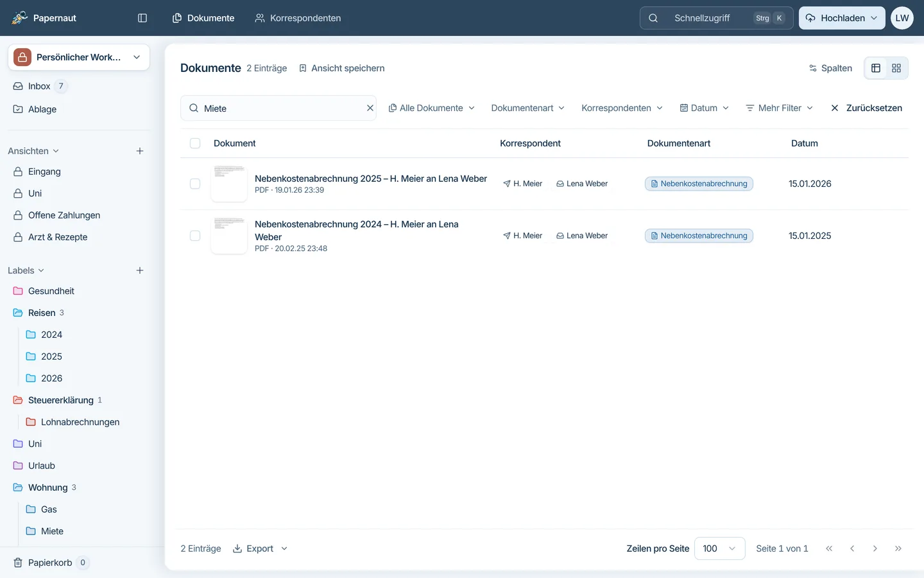Tick checkbox for Nebenkostenabrechnung 2024 row
Screen dimensions: 924x578
pyautogui.click(x=195, y=236)
